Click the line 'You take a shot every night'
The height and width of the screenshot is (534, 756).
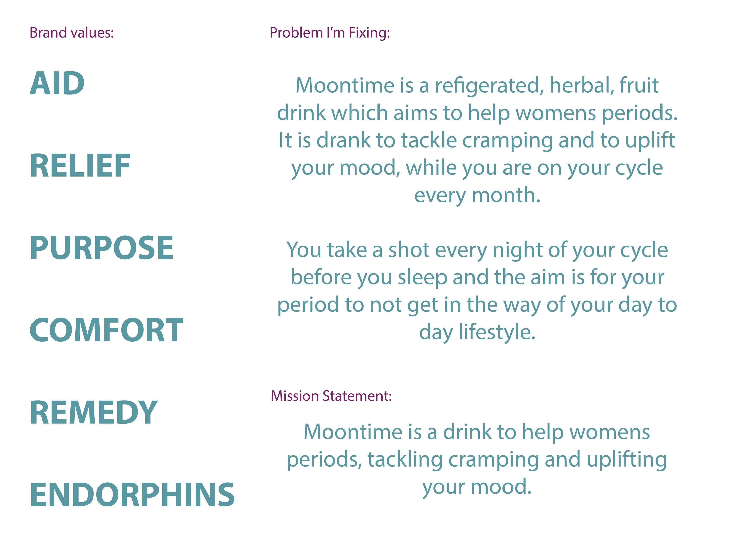click(477, 251)
